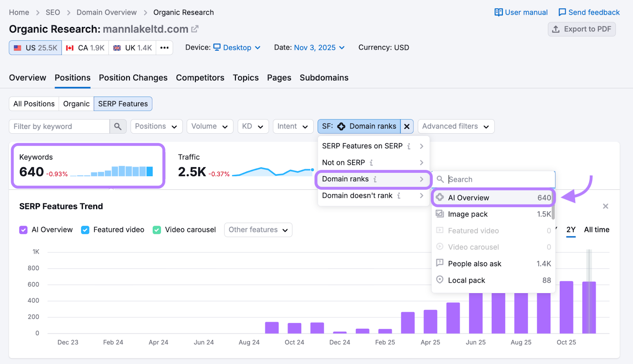Click the Local pack icon in the dropdown
The image size is (633, 364).
click(440, 280)
